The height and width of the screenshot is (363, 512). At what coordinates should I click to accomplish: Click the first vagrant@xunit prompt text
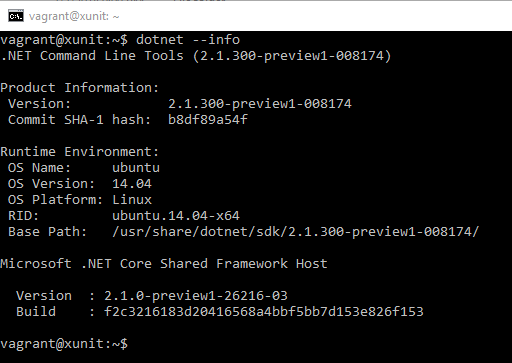64,40
